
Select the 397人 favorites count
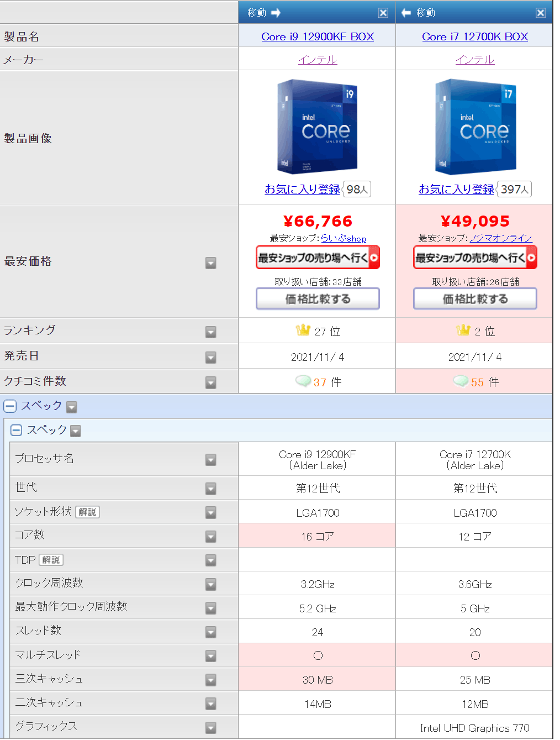514,189
